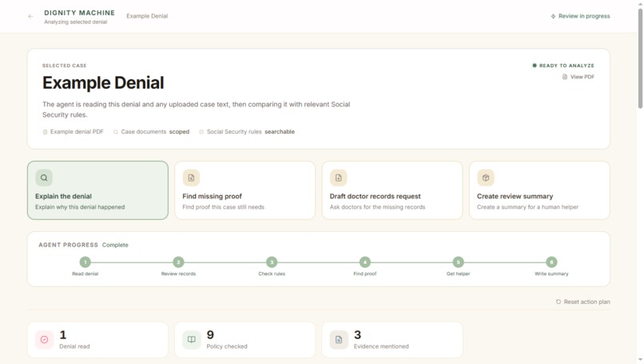Viewport: 644px width, 364px height.
Task: Click the Selected Case label
Action: tap(65, 66)
